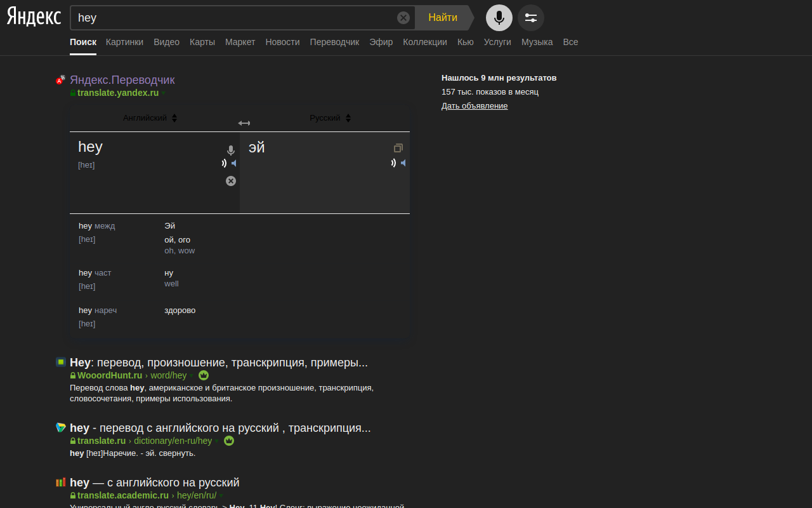Click the hey част dictionary entry
Image resolution: width=812 pixels, height=508 pixels.
[95, 273]
